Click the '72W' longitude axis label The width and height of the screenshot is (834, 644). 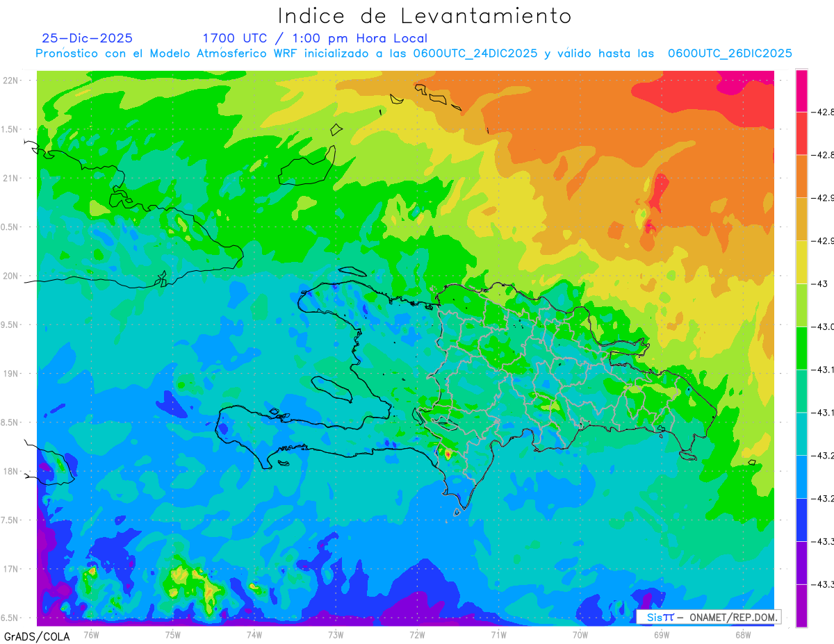(x=417, y=634)
